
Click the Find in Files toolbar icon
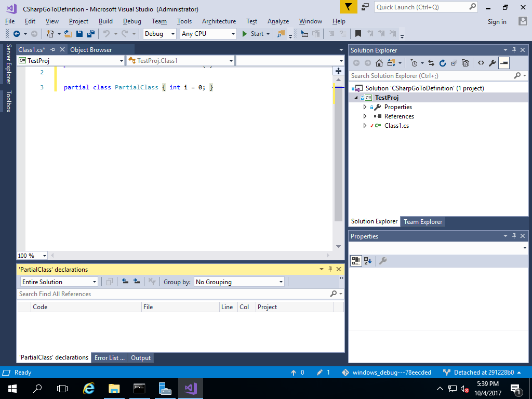281,34
